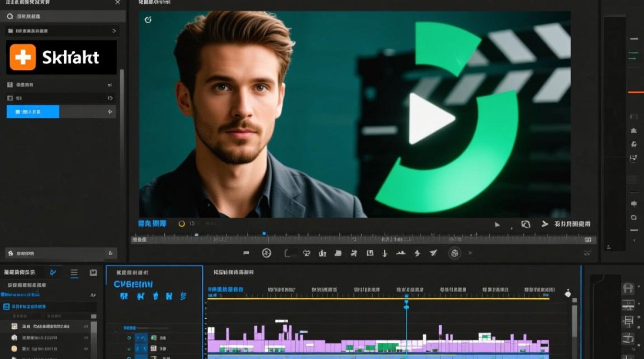Screen dimensions: 644x359
Task: Click the blue playhead handle on the timeline ruler
Action: 406,296
